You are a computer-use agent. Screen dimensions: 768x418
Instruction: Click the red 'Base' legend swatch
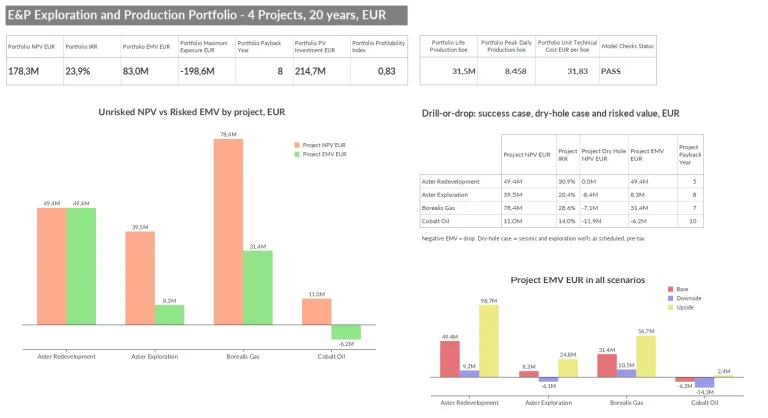click(x=671, y=289)
